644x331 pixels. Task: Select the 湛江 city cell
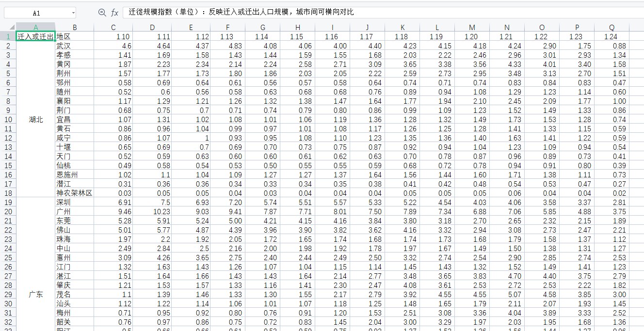coord(75,276)
